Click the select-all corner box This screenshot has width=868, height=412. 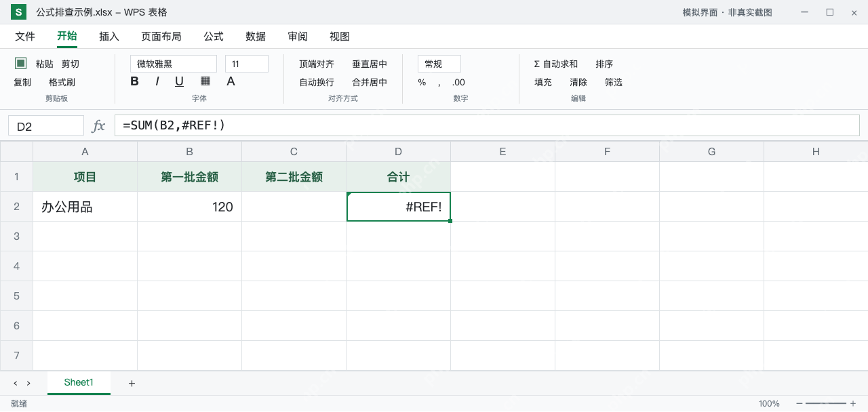(x=16, y=152)
